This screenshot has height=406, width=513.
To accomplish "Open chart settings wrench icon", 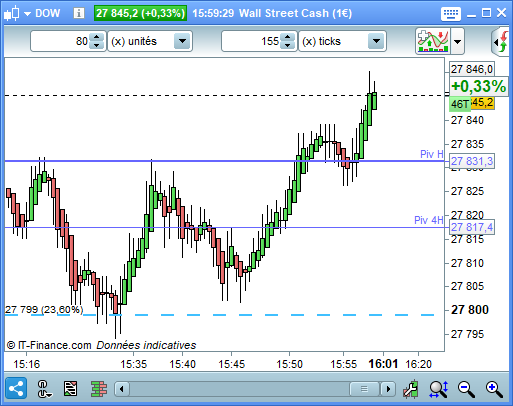I will (411, 389).
